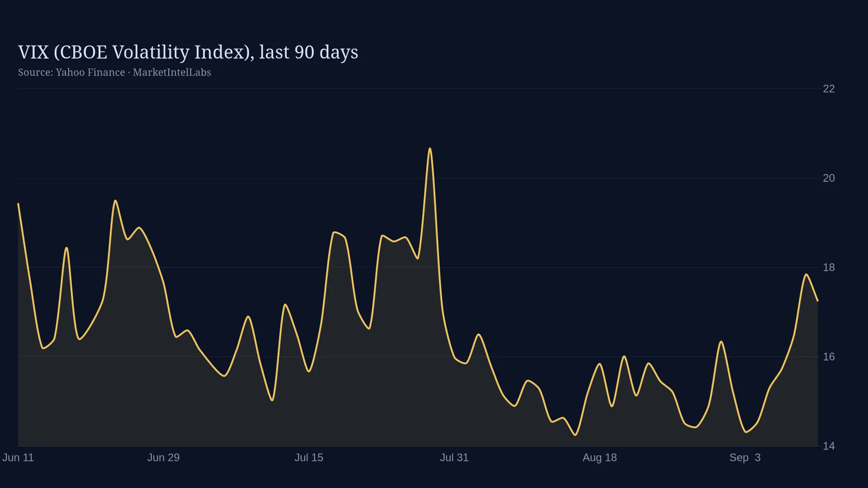The height and width of the screenshot is (488, 868).
Task: Click the first data point at the line's left end
Action: point(18,203)
